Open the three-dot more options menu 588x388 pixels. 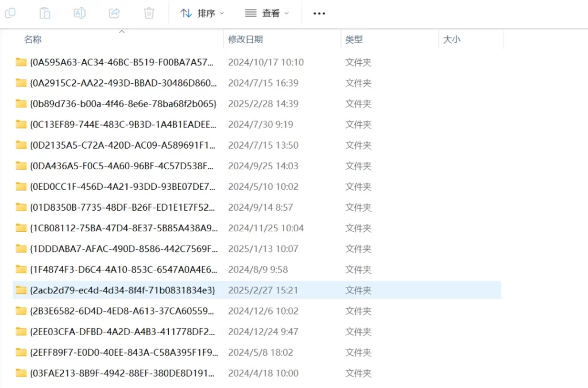[319, 13]
